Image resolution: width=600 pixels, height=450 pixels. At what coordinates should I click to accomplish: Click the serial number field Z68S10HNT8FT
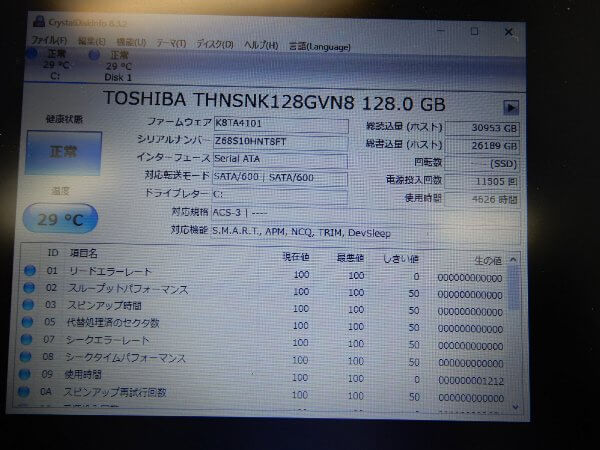pyautogui.click(x=280, y=142)
